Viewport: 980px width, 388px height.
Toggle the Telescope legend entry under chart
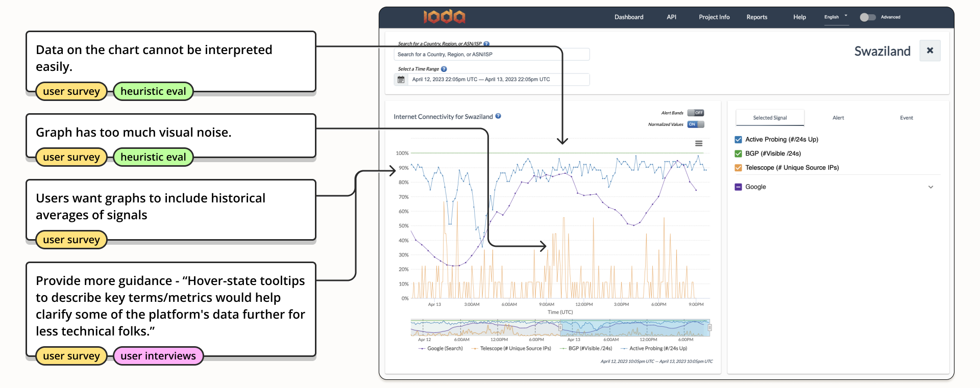(511, 349)
